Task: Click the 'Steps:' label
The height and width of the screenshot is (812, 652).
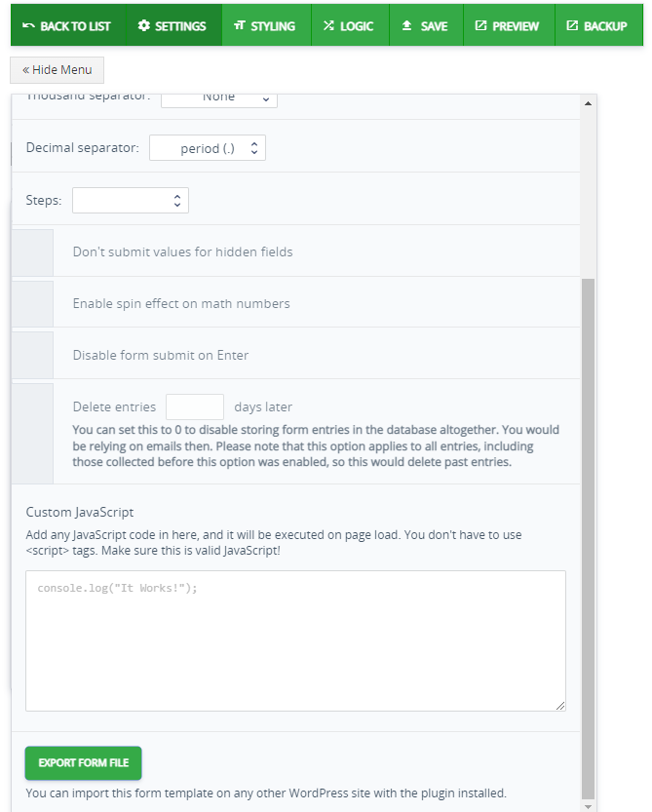Action: click(x=44, y=200)
